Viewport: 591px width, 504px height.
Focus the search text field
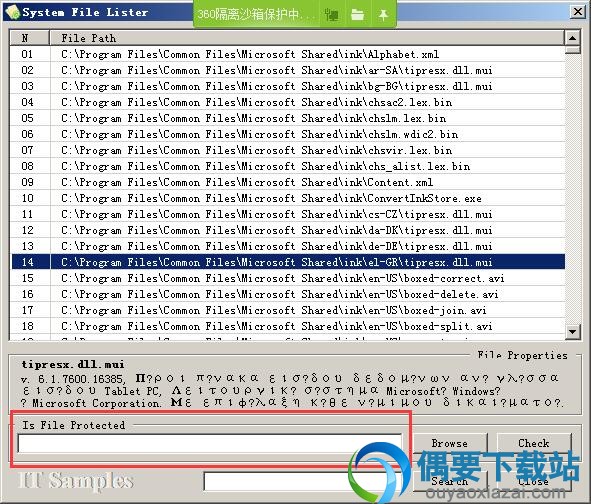pos(302,481)
